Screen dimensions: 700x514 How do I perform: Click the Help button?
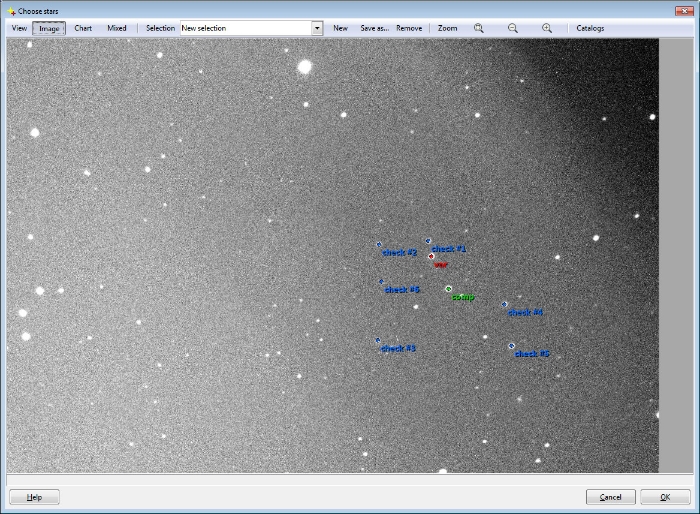(35, 497)
